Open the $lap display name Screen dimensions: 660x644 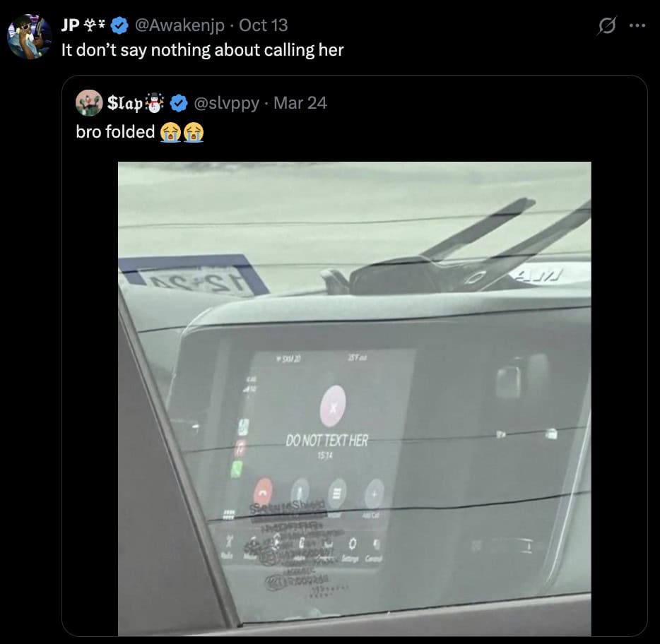[126, 103]
